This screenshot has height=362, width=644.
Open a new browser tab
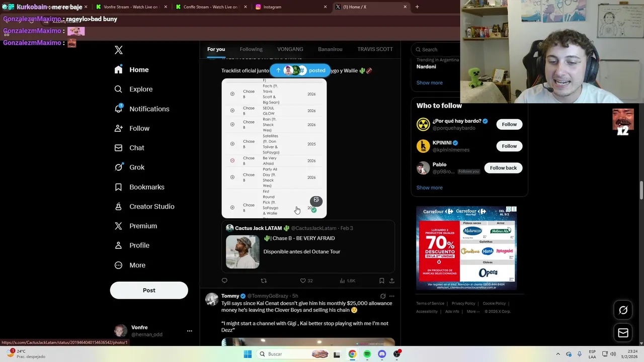click(x=417, y=7)
